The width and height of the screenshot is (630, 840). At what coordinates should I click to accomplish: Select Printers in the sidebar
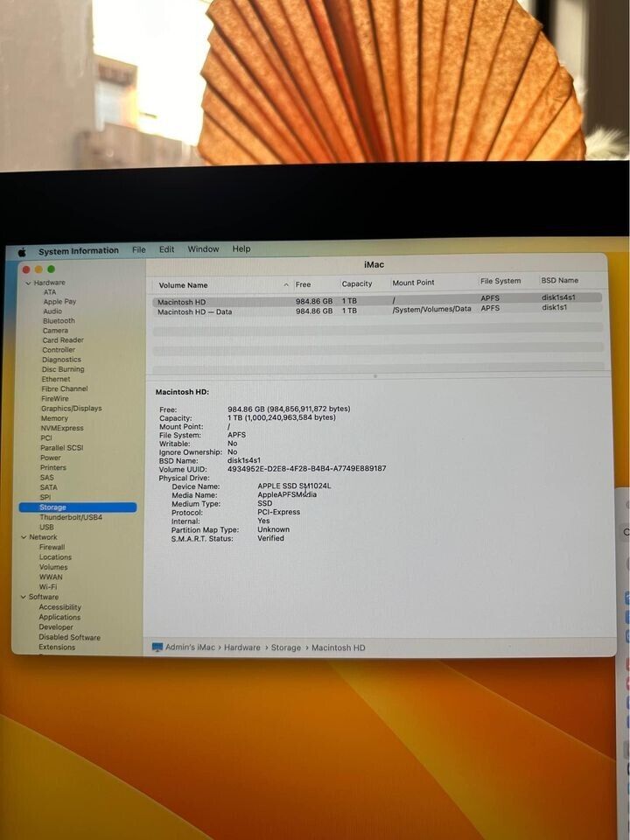click(53, 467)
